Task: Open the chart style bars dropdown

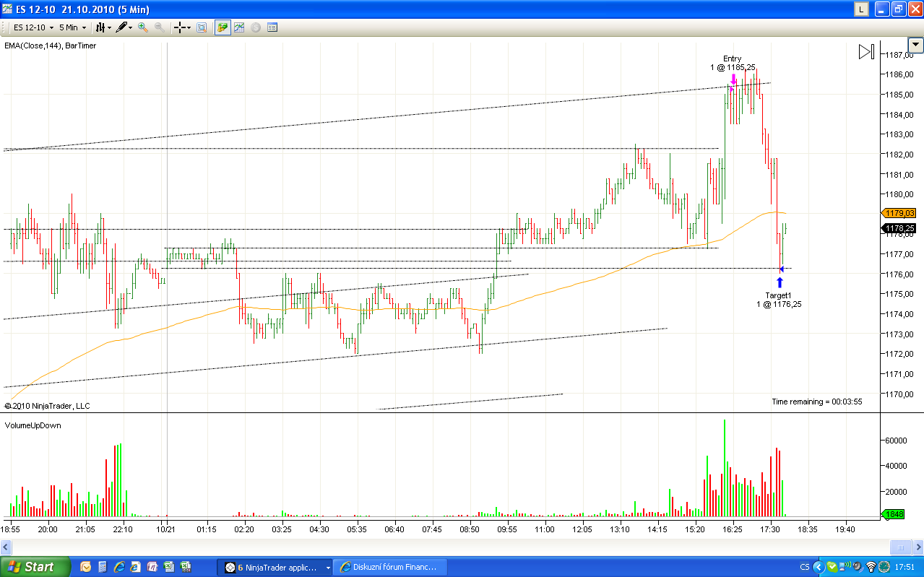Action: tap(104, 27)
